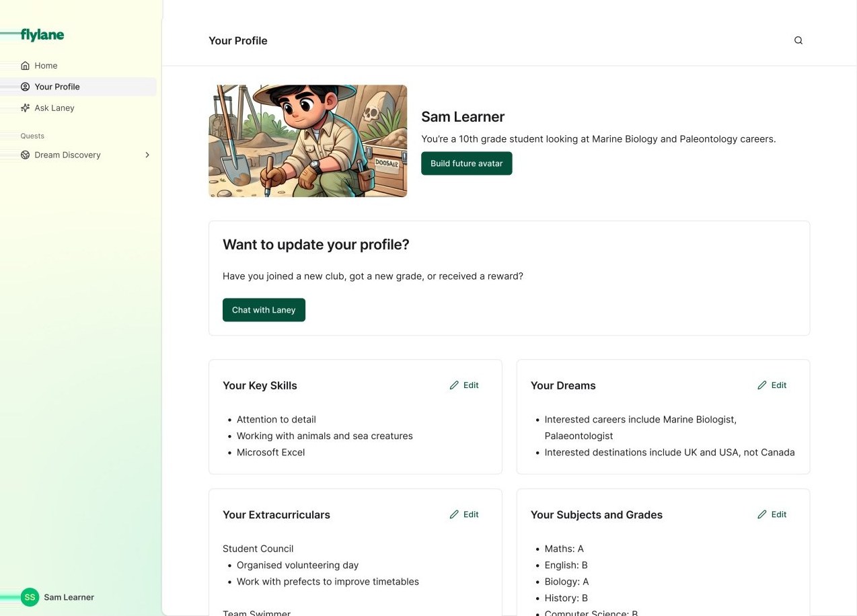857x616 pixels.
Task: Click pencil icon in Your Dreams
Action: click(762, 385)
